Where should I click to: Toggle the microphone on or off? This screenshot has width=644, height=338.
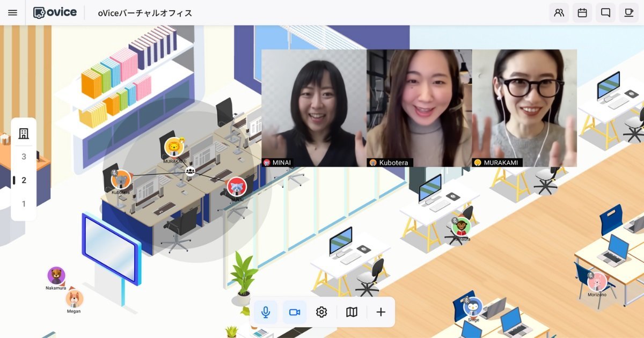coord(266,312)
